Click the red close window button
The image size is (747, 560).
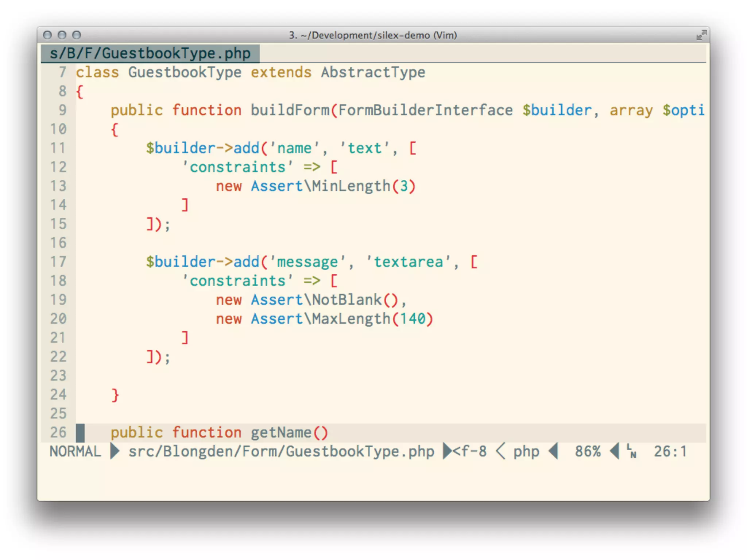(47, 35)
